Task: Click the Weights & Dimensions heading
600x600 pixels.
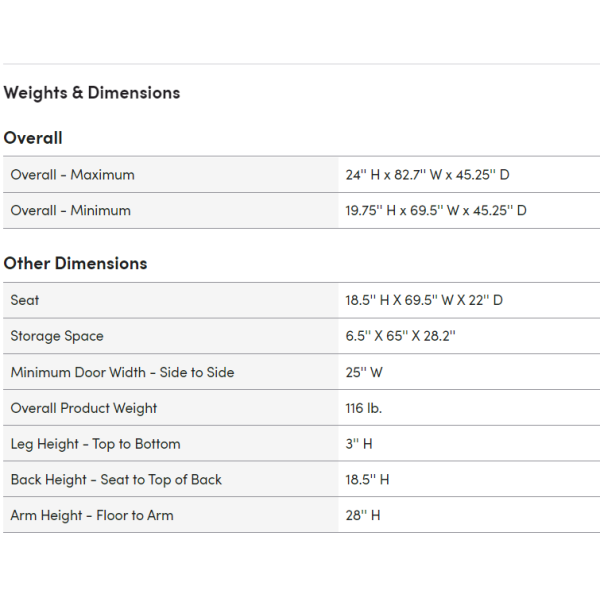Action: click(x=92, y=93)
